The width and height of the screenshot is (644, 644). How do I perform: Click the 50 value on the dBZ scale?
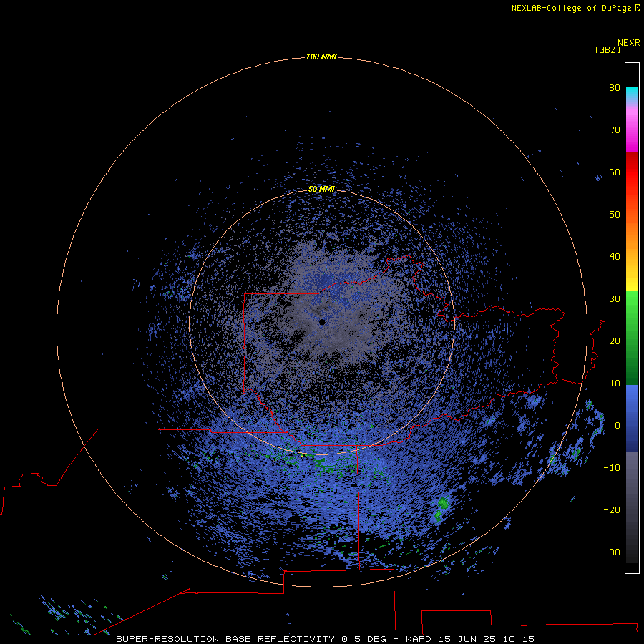[x=615, y=215]
